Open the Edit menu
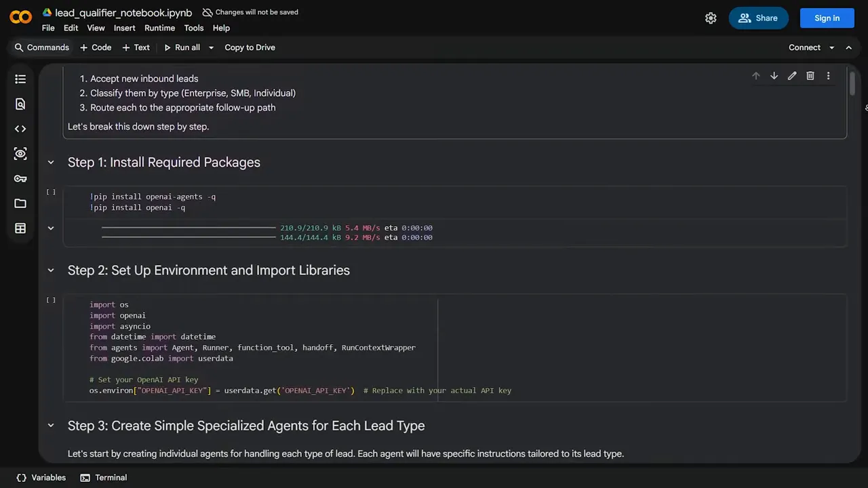 [71, 28]
